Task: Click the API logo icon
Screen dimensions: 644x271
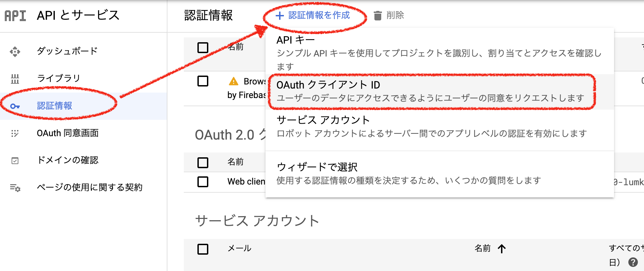Action: point(15,16)
